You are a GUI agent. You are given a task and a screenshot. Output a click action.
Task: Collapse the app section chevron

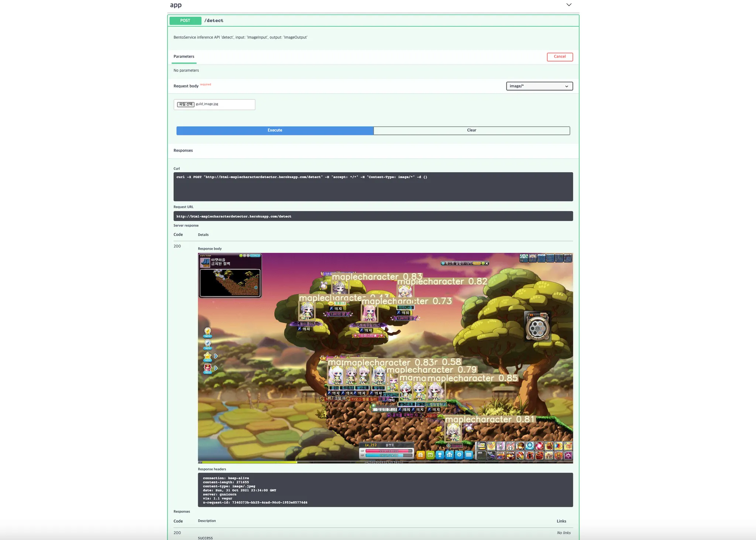[x=569, y=5]
